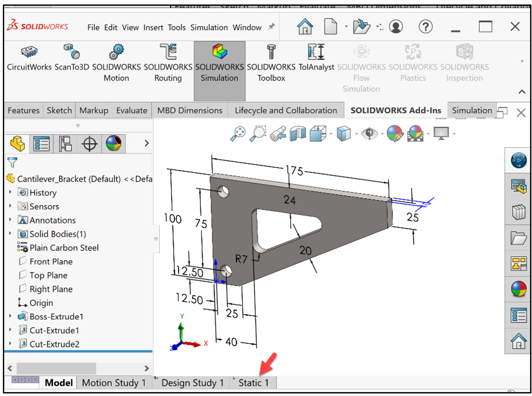Switch to the Static 1 study tab
This screenshot has height=396, width=532.
click(x=254, y=382)
